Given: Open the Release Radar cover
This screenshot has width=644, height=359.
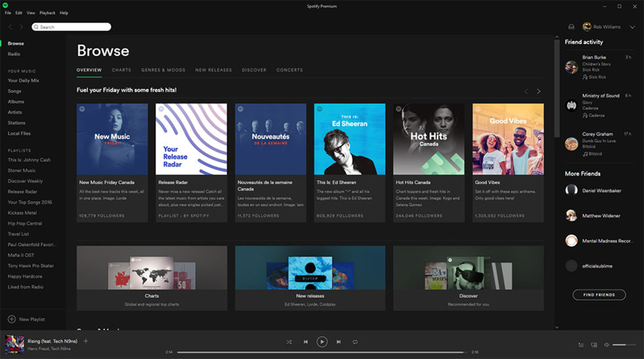Looking at the screenshot, I should tap(191, 139).
